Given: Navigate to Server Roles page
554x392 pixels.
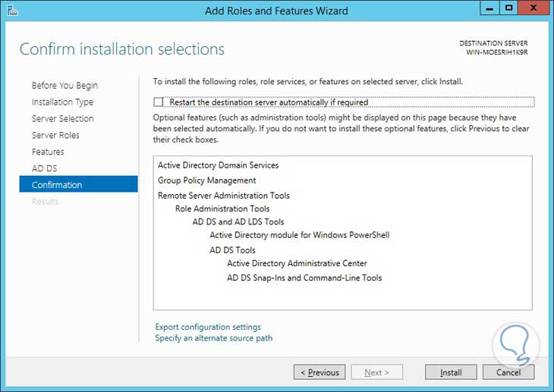Looking at the screenshot, I should point(55,136).
